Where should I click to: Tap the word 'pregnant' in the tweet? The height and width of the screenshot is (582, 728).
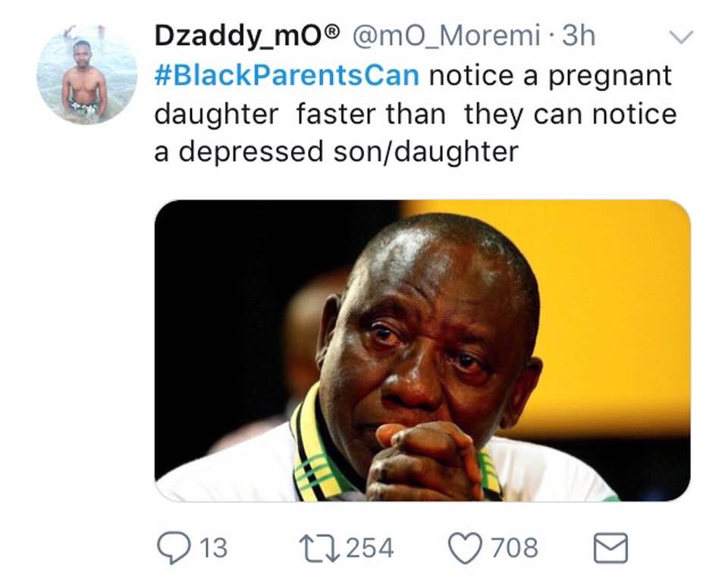click(x=610, y=77)
